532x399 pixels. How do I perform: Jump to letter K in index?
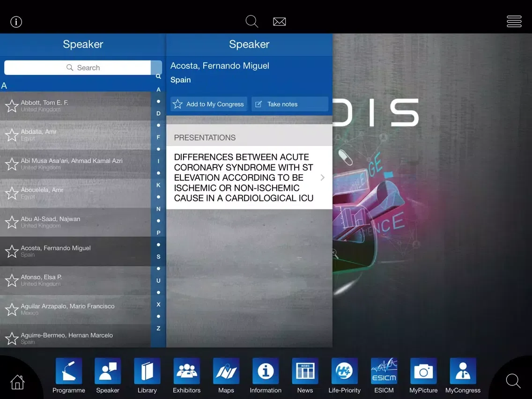coord(158,185)
